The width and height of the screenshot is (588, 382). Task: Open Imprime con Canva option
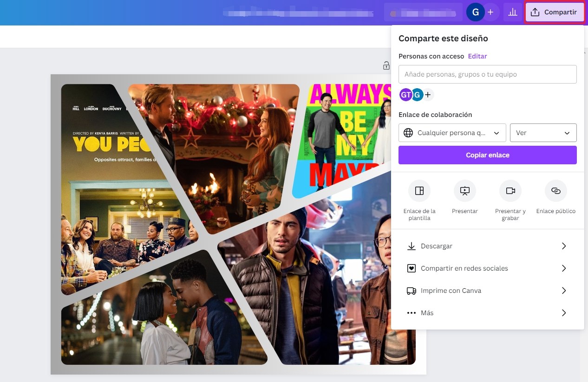pyautogui.click(x=487, y=291)
